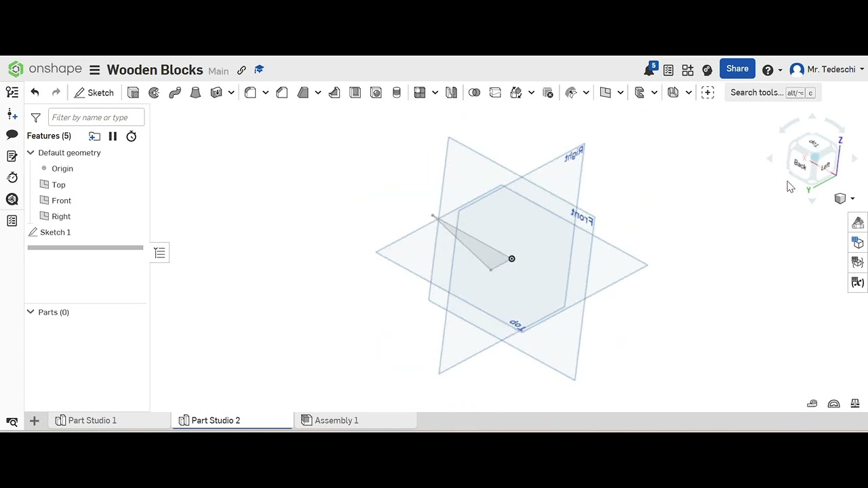868x488 pixels.
Task: Add a new tab with plus icon
Action: (34, 420)
